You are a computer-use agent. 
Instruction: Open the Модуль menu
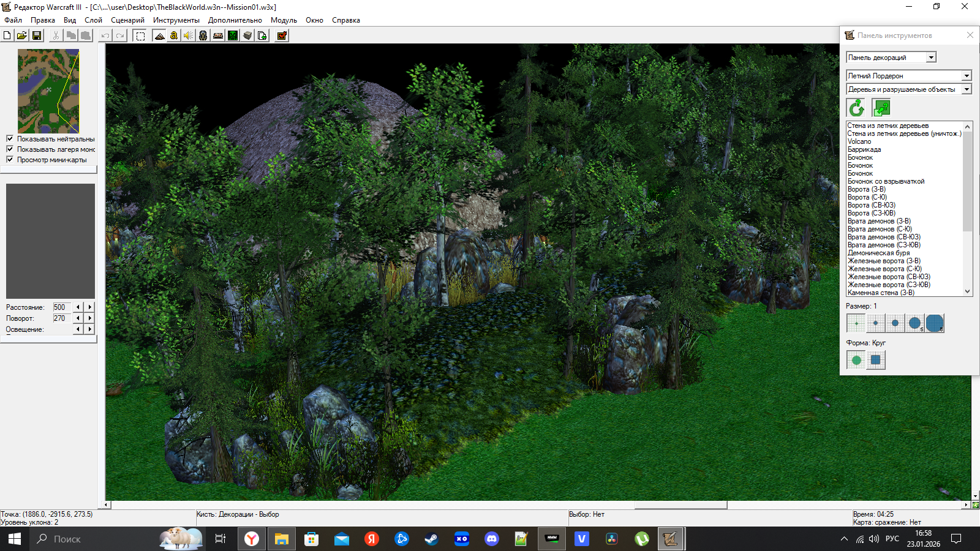[284, 20]
